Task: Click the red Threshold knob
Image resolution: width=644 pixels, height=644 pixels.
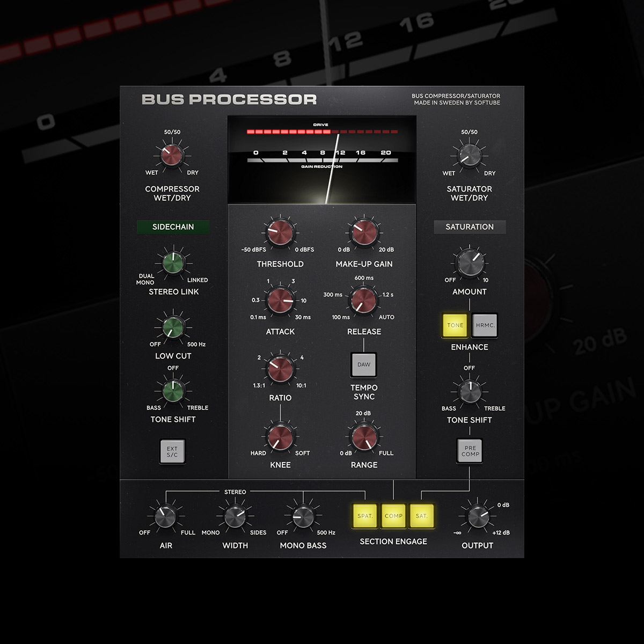Action: [280, 232]
